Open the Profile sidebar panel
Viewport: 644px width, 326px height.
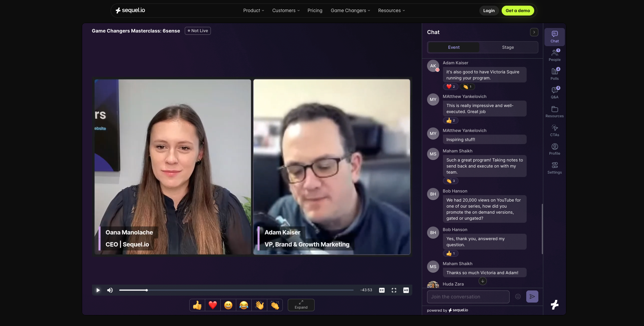coord(554,149)
